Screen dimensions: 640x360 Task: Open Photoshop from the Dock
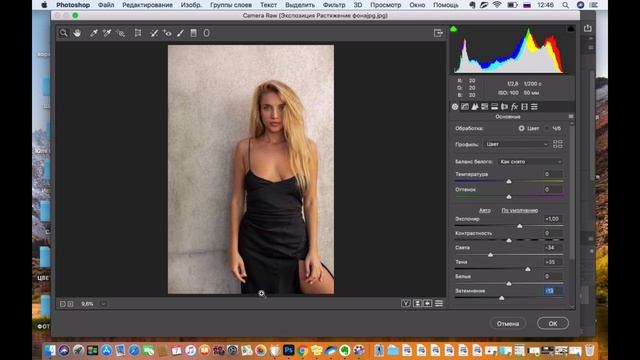click(x=289, y=350)
